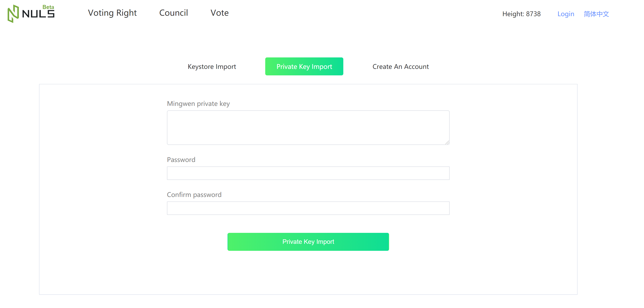The image size is (644, 308).
Task: Open the Voting Right menu
Action: pos(112,13)
